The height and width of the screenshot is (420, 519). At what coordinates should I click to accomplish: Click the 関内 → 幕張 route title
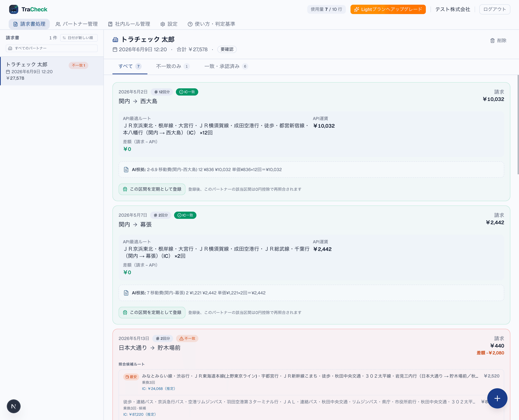(135, 225)
